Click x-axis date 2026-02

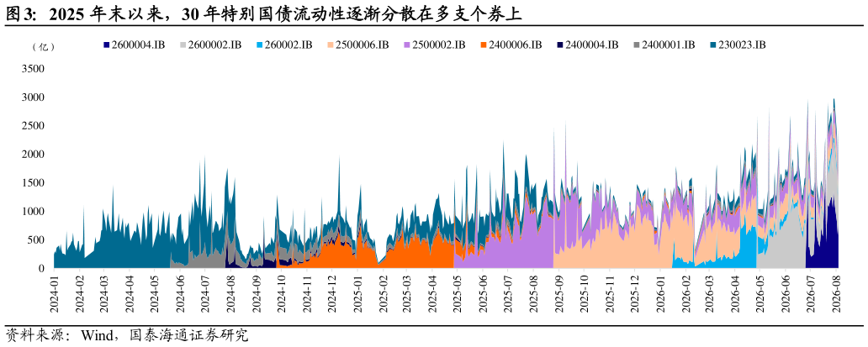(684, 296)
